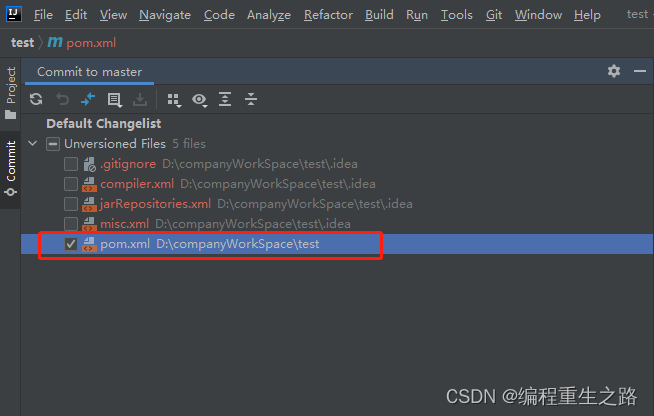Open the Run menu
654x416 pixels.
(417, 15)
